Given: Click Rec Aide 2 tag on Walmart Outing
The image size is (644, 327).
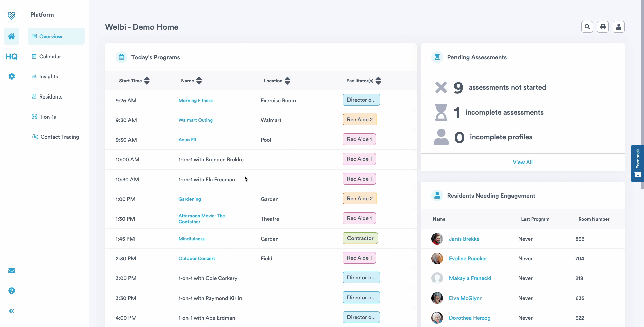Looking at the screenshot, I should [360, 120].
